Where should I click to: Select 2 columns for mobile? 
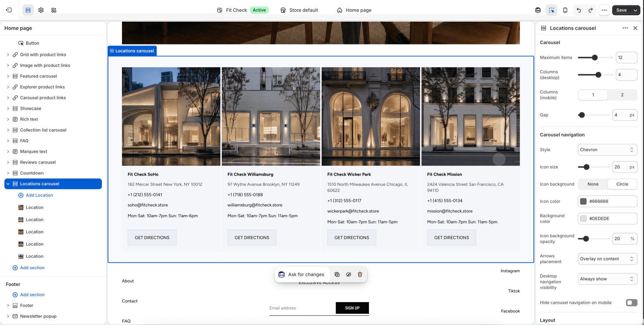click(x=622, y=95)
